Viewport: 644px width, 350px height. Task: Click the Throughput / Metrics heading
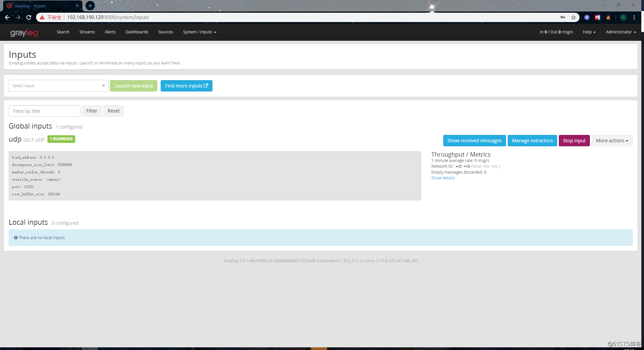pos(461,154)
